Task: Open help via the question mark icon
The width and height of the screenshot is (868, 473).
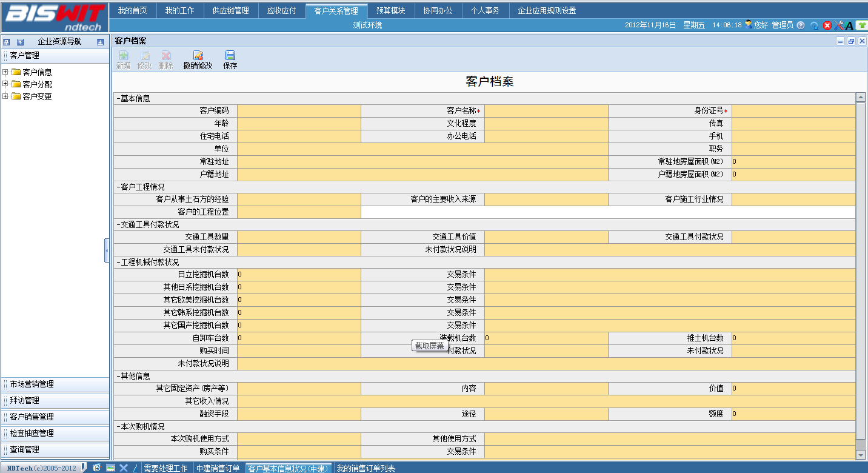Action: pyautogui.click(x=801, y=25)
